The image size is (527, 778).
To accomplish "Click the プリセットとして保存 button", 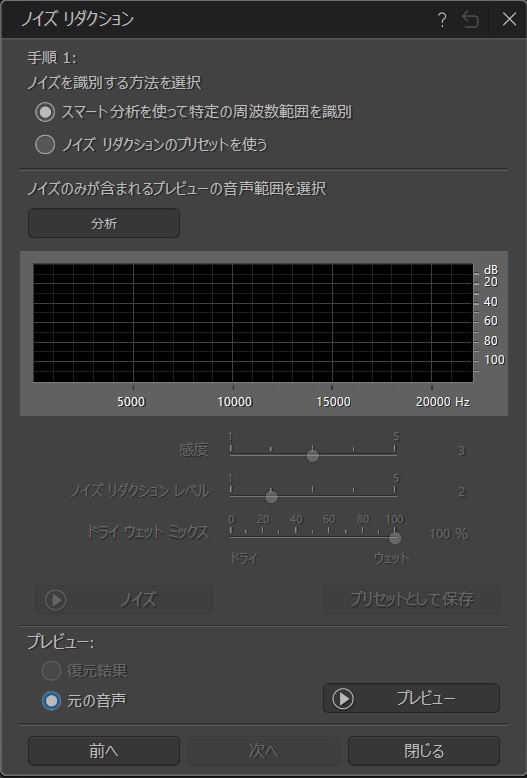I will [x=411, y=599].
